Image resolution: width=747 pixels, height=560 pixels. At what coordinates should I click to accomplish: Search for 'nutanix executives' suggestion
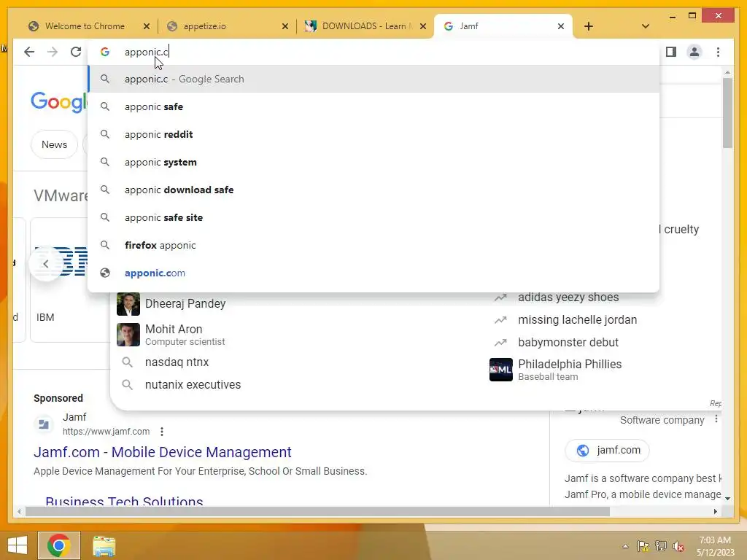click(193, 384)
